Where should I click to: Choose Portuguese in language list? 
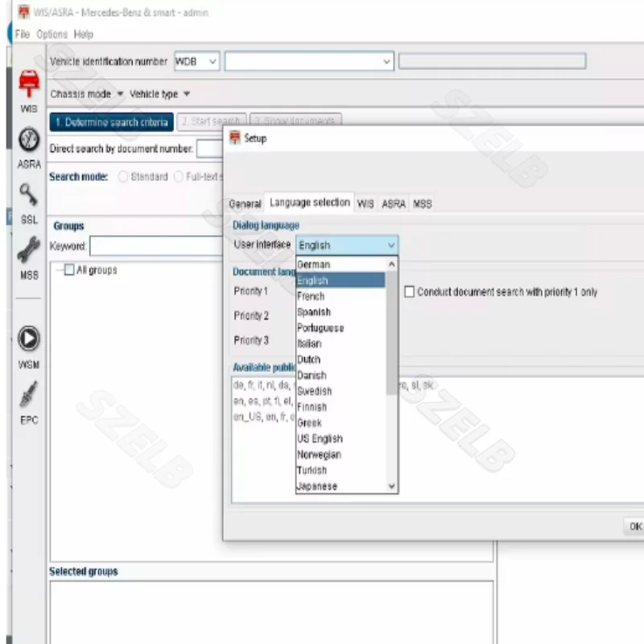coord(341,328)
